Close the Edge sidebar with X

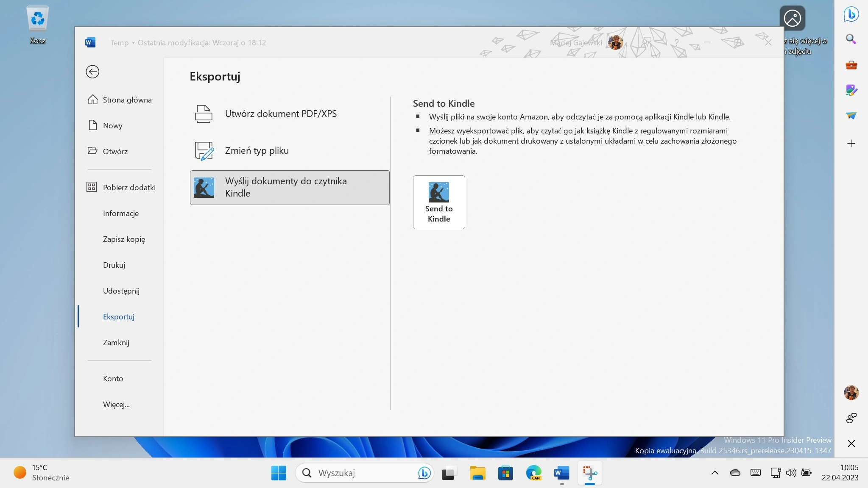pyautogui.click(x=851, y=444)
